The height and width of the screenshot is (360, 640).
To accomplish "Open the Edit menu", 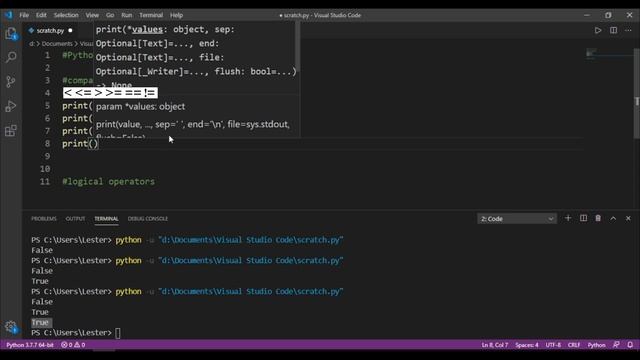I will (x=41, y=15).
